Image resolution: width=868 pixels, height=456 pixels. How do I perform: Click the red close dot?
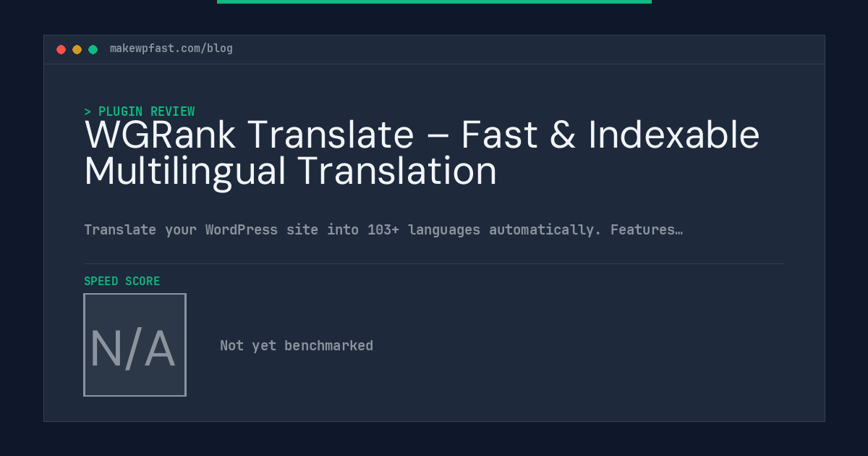click(61, 49)
